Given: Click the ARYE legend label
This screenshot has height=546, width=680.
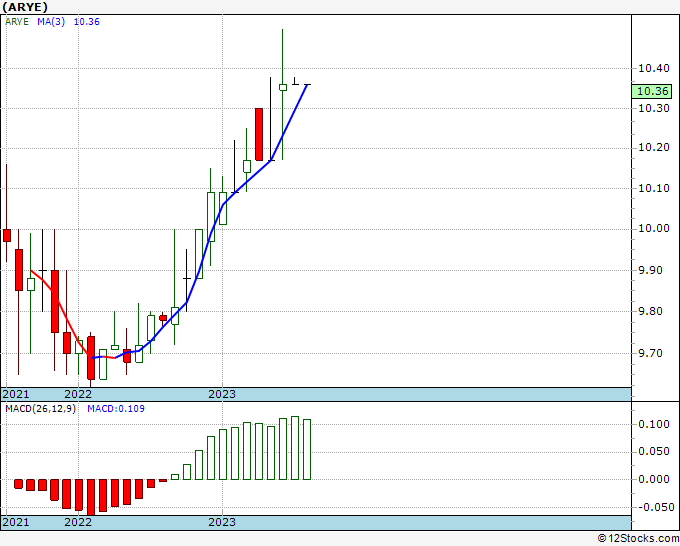Looking at the screenshot, I should [17, 22].
